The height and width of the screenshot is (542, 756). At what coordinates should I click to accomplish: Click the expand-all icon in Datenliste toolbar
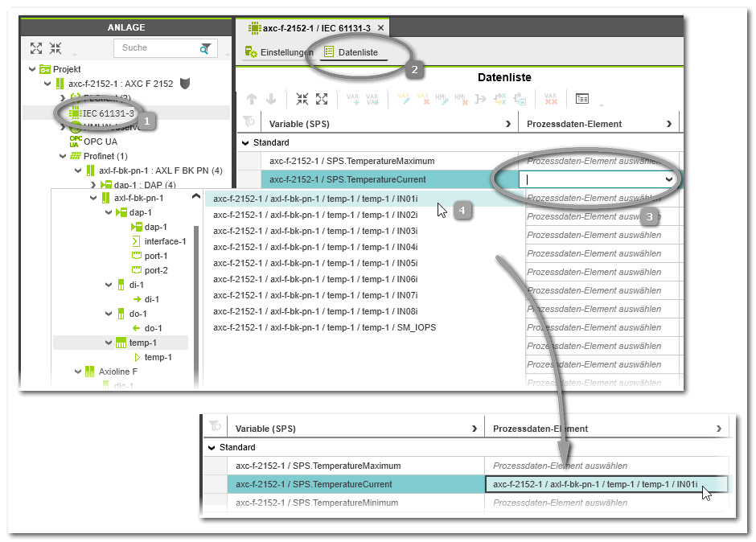322,99
